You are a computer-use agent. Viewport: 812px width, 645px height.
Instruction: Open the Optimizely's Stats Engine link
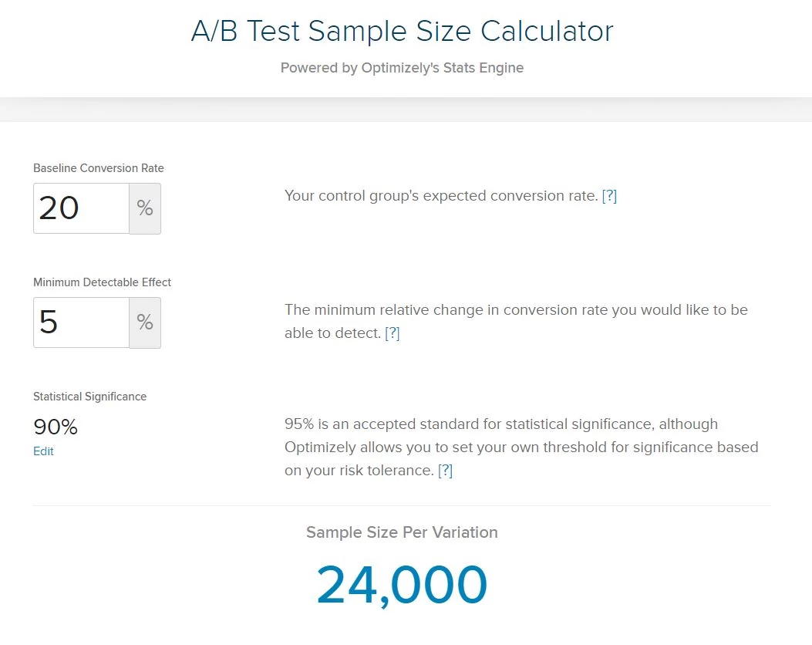tap(442, 68)
